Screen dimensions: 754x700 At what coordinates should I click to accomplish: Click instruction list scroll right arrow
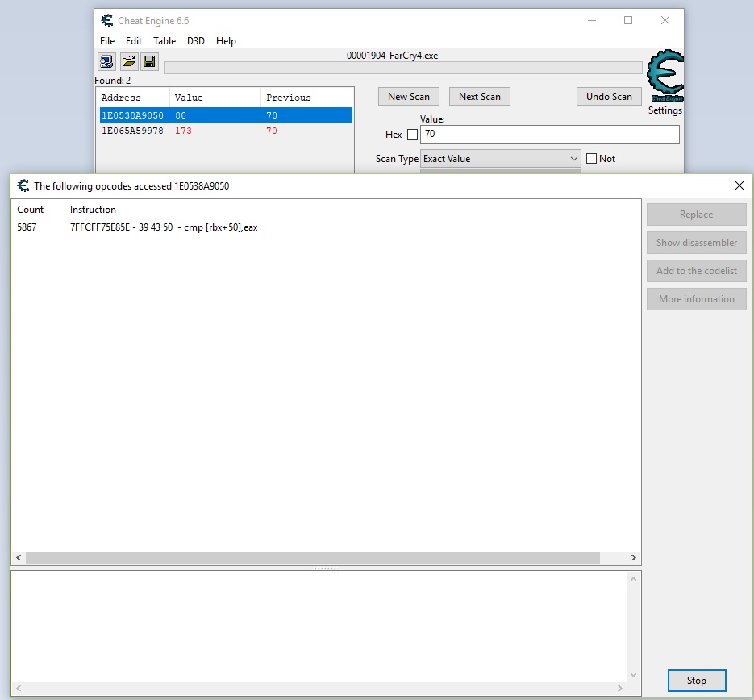tap(633, 558)
